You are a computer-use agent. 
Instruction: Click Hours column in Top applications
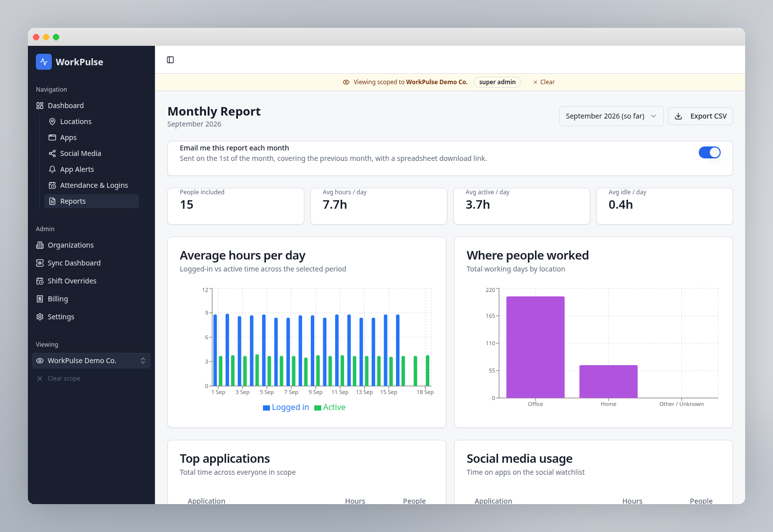point(355,501)
